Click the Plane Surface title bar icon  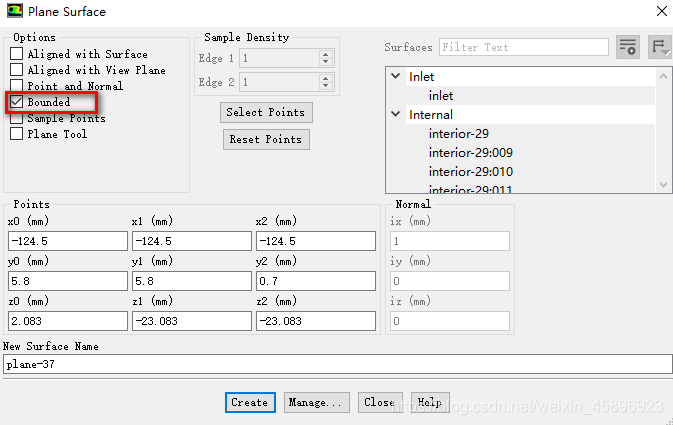(x=13, y=12)
